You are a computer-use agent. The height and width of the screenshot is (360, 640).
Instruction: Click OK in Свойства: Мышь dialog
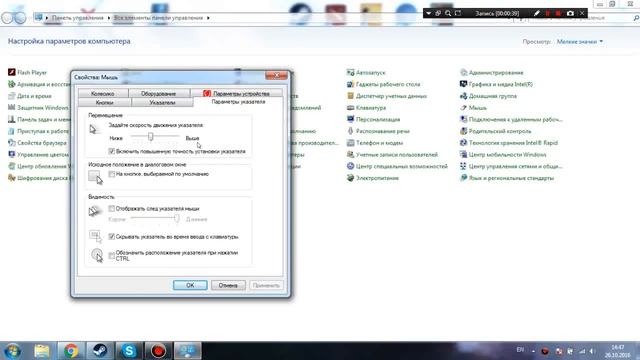coord(190,285)
